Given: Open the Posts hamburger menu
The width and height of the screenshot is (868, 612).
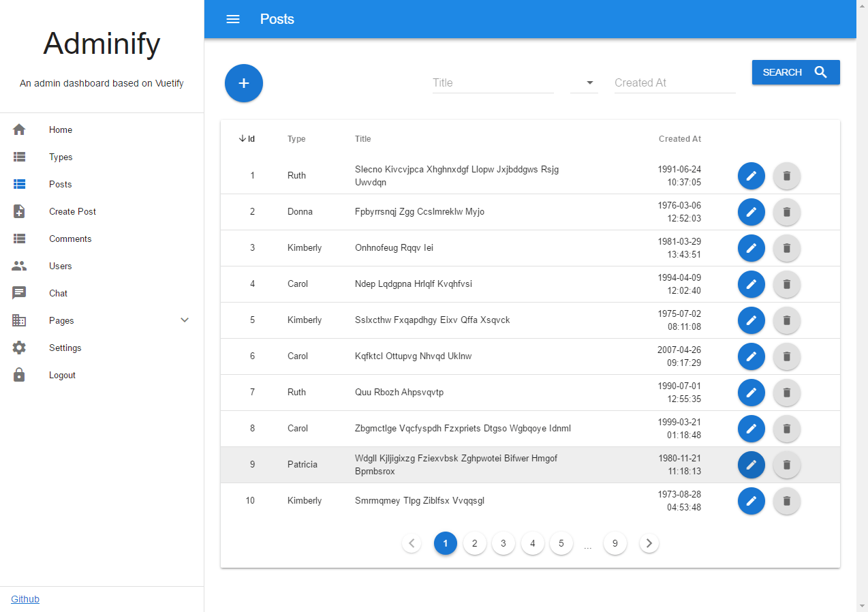Looking at the screenshot, I should tap(233, 19).
